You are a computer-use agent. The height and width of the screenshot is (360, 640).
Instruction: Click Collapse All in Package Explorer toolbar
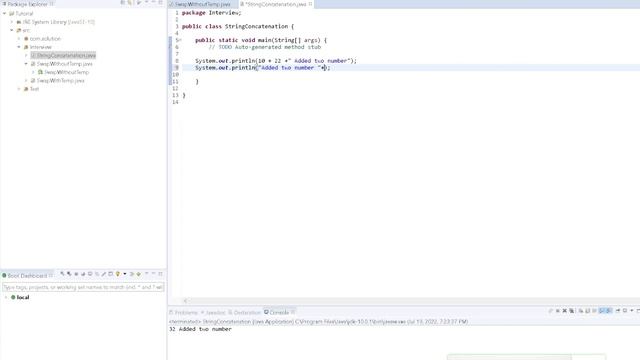pyautogui.click(x=122, y=3)
